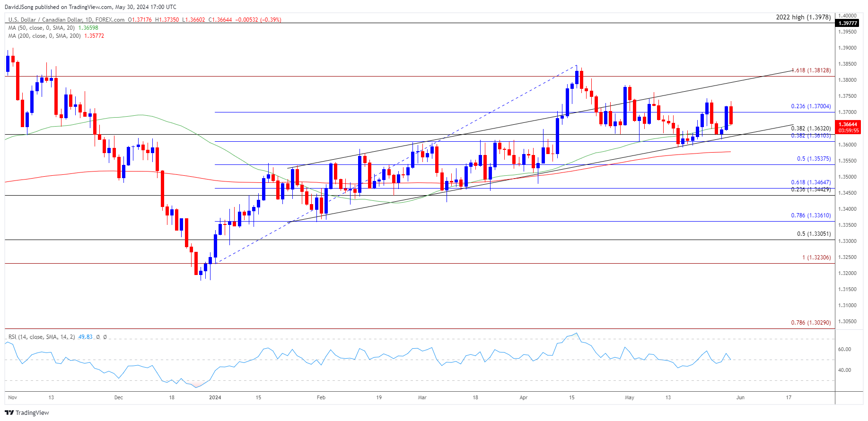Click the 50-day MA value 1.36598
The width and height of the screenshot is (868, 421).
(x=88, y=28)
